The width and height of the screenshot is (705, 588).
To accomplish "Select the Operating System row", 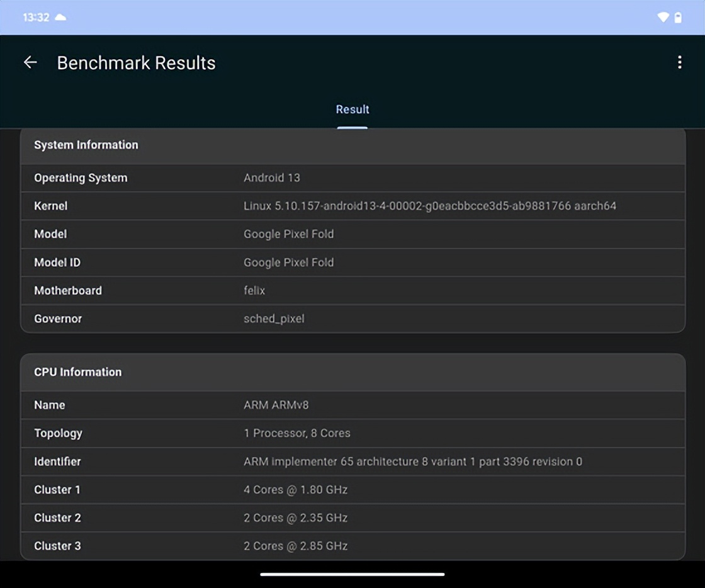I will [352, 178].
